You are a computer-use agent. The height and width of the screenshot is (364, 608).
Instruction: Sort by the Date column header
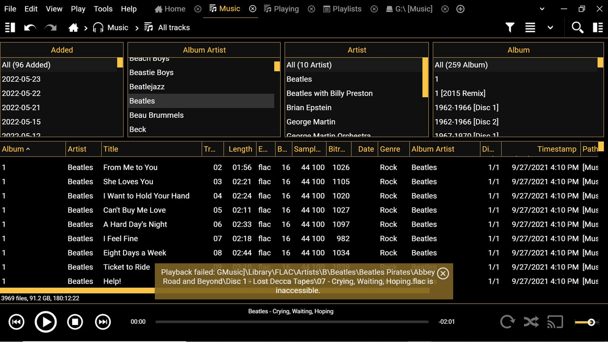coord(365,149)
